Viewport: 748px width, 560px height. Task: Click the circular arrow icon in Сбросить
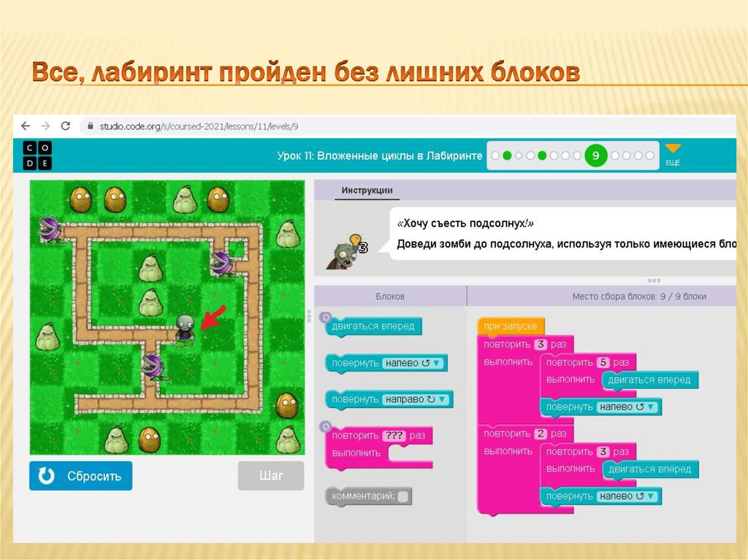pyautogui.click(x=46, y=475)
